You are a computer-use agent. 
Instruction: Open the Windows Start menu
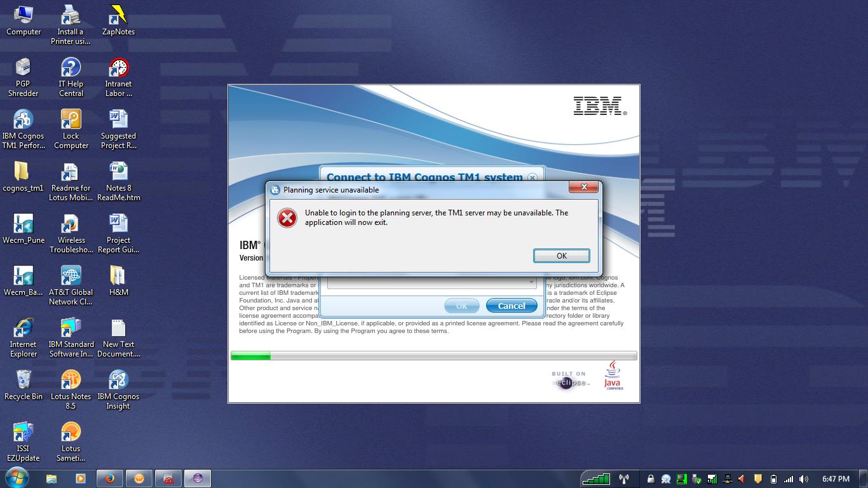tap(16, 478)
